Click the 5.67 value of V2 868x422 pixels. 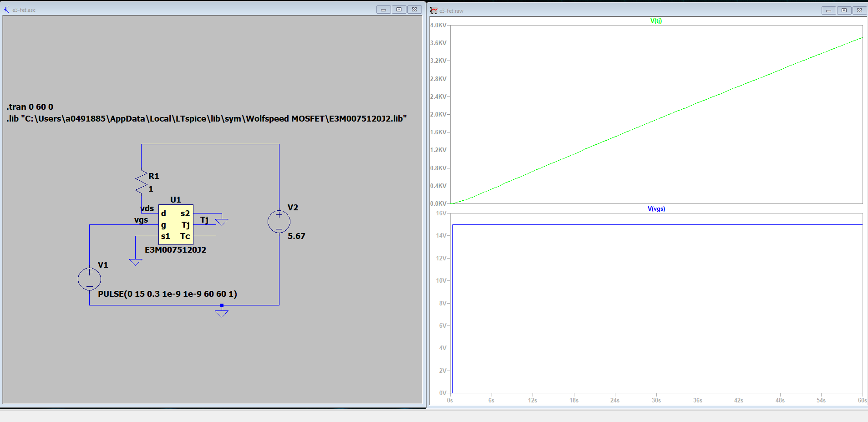pyautogui.click(x=296, y=236)
